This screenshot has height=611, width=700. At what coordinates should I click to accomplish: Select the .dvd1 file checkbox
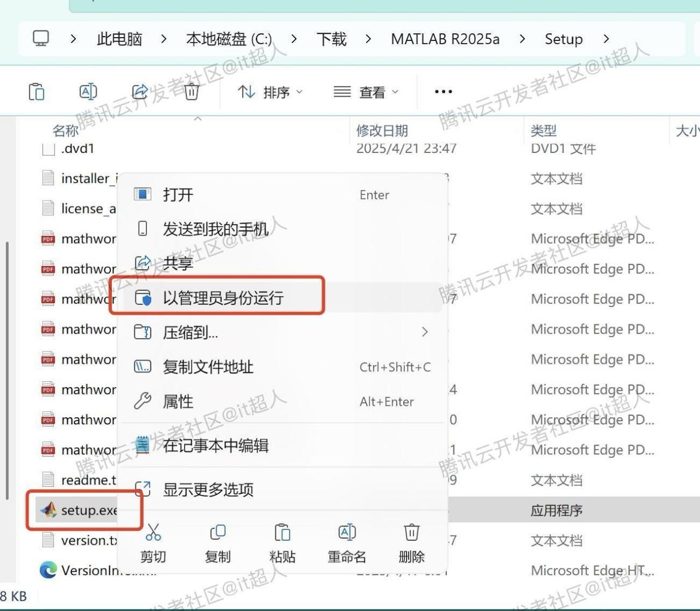48,148
